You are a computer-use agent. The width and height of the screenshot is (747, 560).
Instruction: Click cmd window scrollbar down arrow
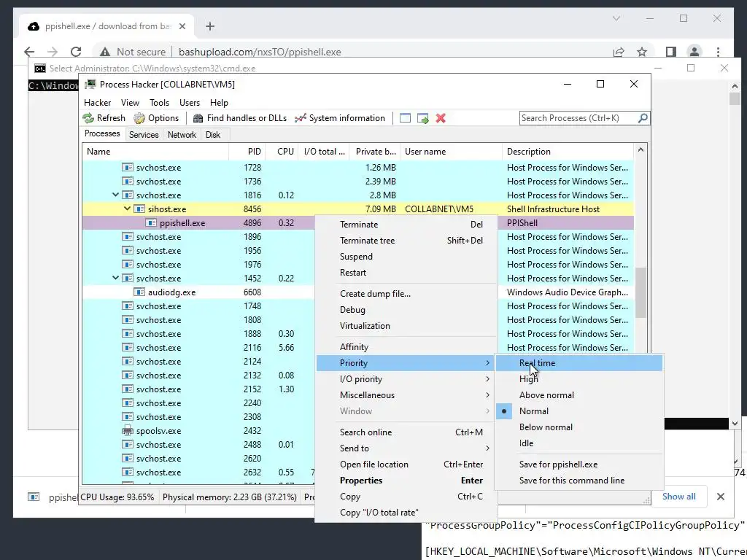(x=735, y=424)
